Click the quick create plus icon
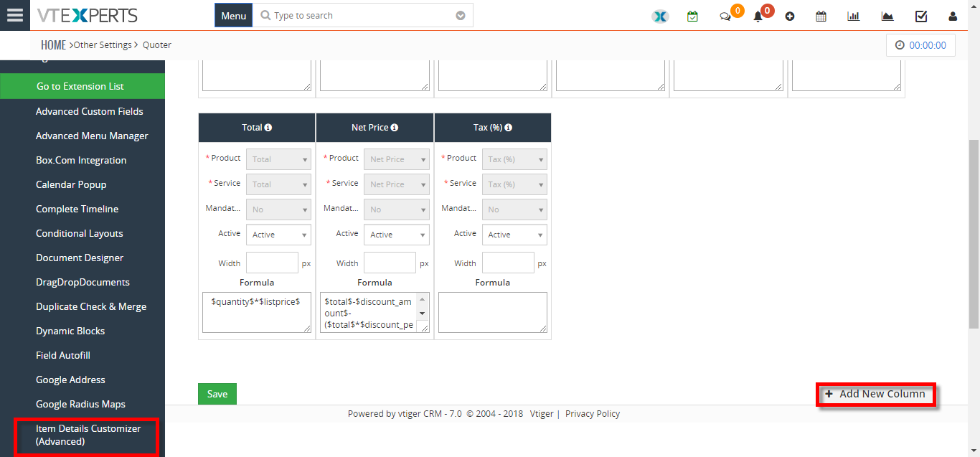The image size is (980, 457). 790,16
